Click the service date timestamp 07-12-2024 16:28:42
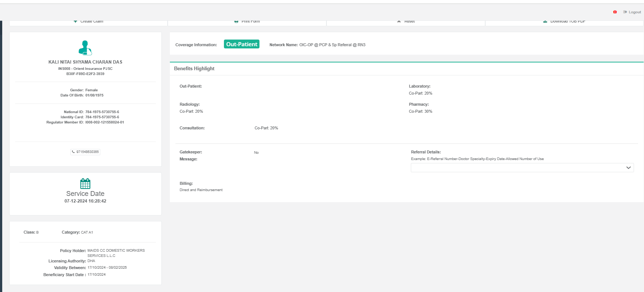 pyautogui.click(x=85, y=201)
